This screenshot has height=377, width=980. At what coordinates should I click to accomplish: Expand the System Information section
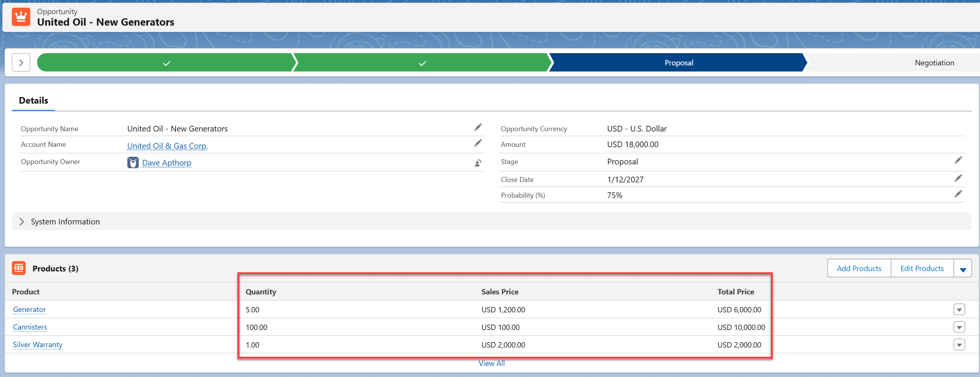pos(22,222)
